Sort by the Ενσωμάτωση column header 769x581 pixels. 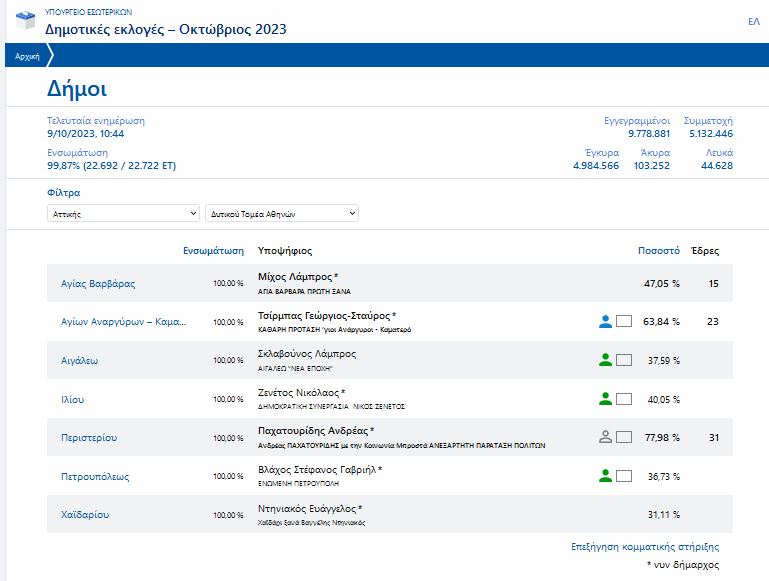(x=213, y=251)
